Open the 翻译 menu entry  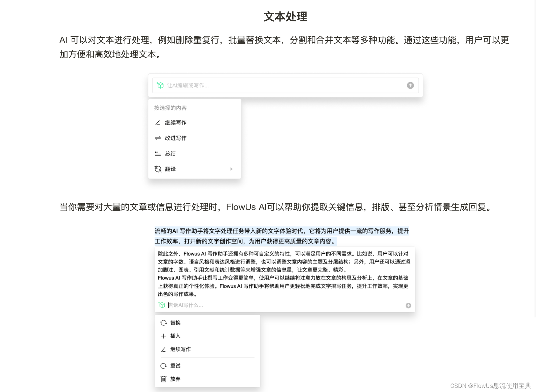coord(194,169)
